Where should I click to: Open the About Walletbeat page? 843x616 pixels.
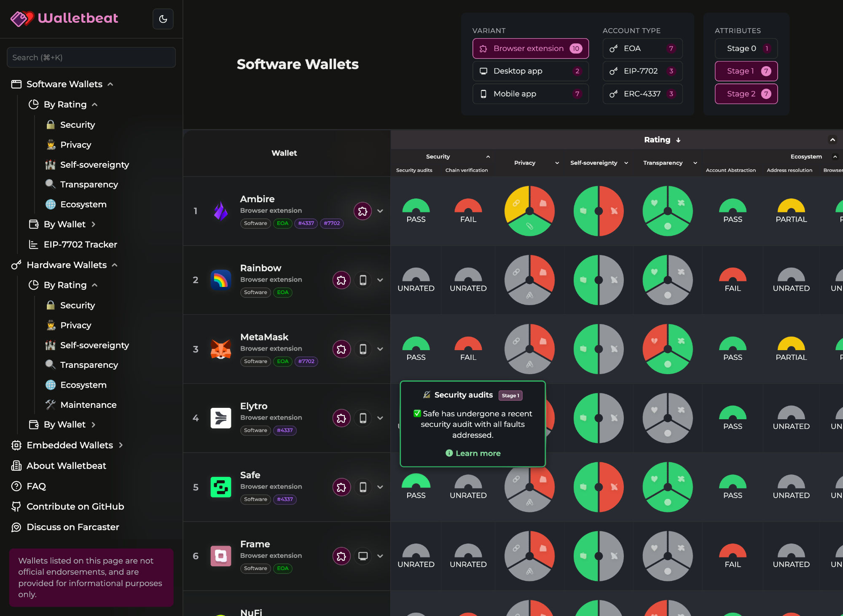click(x=66, y=466)
